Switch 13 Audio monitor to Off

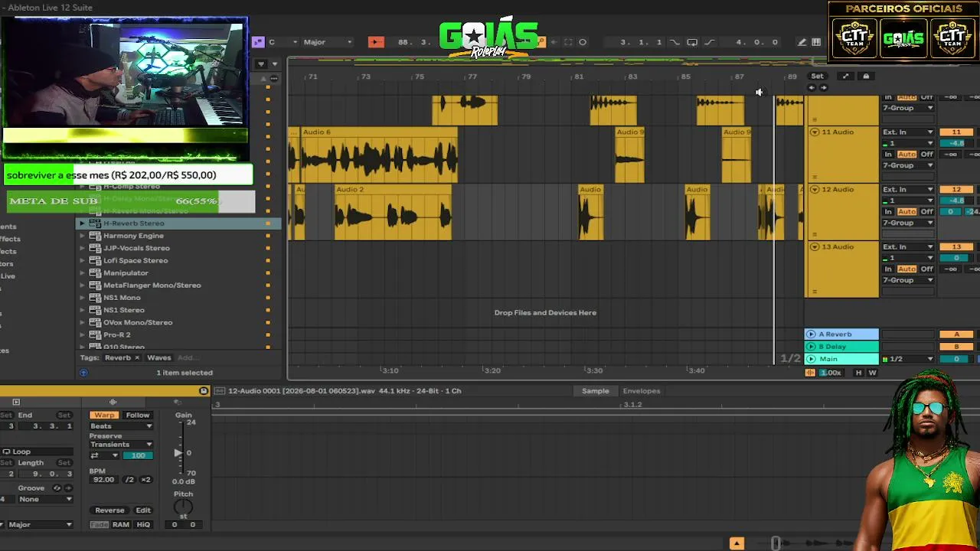coord(927,269)
